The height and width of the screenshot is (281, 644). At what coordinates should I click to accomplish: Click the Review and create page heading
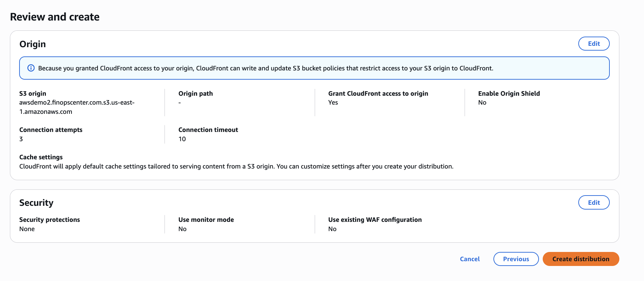pyautogui.click(x=55, y=17)
